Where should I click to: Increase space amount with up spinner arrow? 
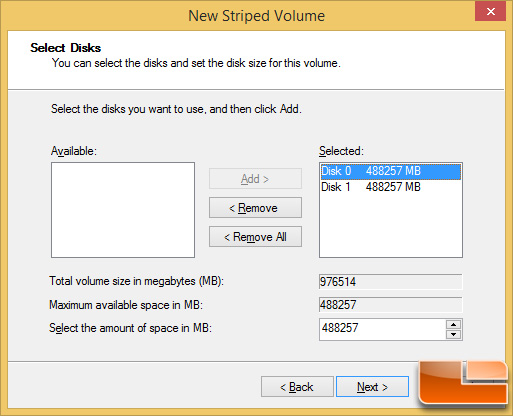tap(453, 324)
